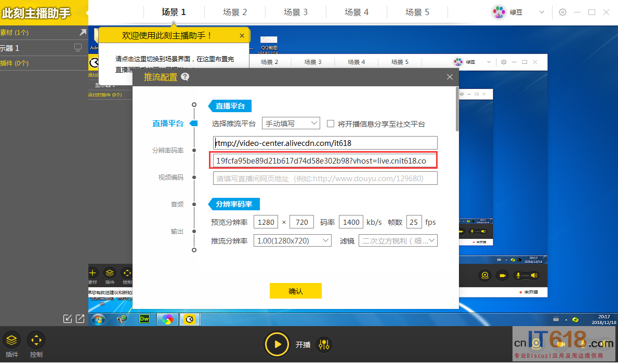Click the dialog's vertical scrollbar thumb
The image size is (618, 364).
(457, 109)
